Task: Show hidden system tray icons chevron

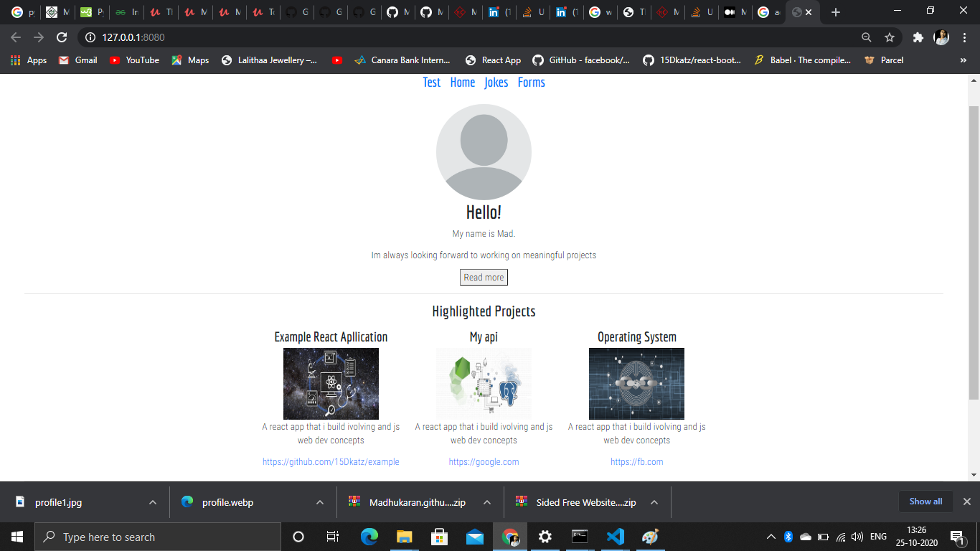Action: point(771,537)
